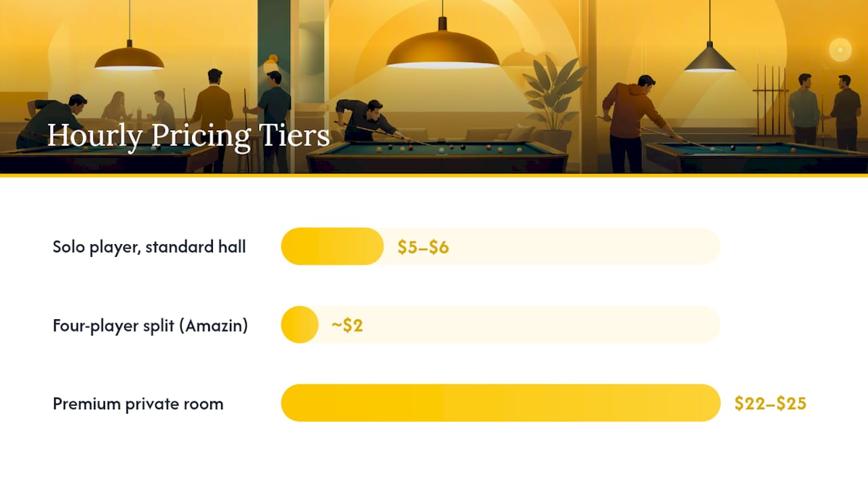Select the "Premium private room" label
868x488 pixels.
(x=138, y=404)
